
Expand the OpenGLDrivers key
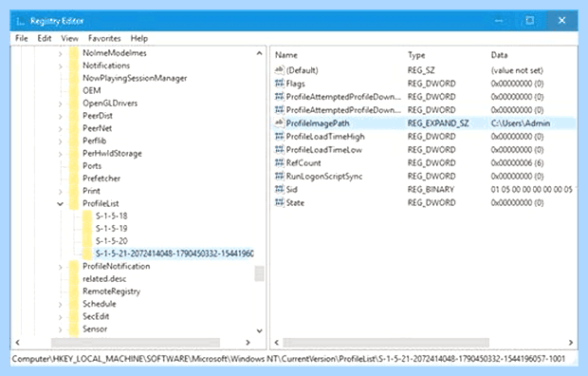(x=60, y=103)
